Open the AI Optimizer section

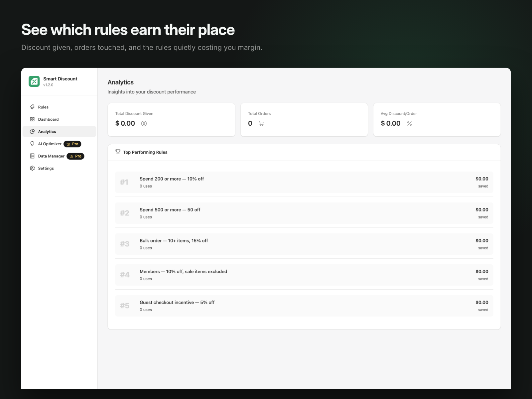(x=60, y=144)
